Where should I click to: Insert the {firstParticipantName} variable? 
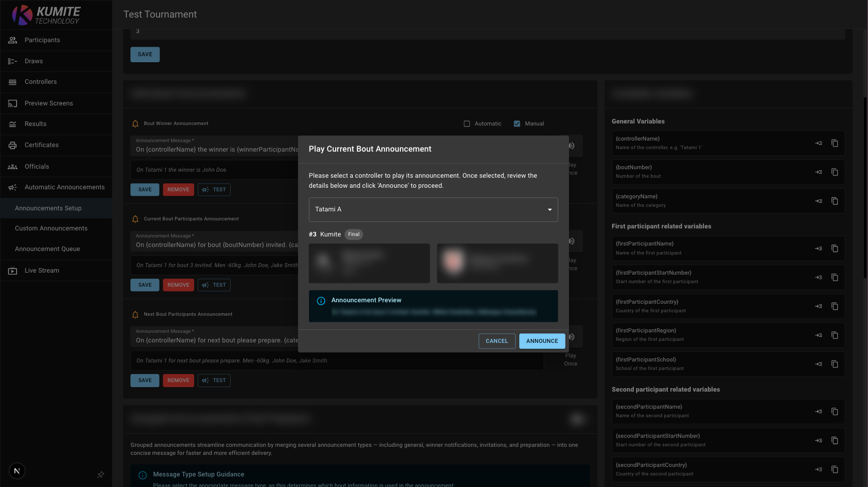[x=818, y=249]
